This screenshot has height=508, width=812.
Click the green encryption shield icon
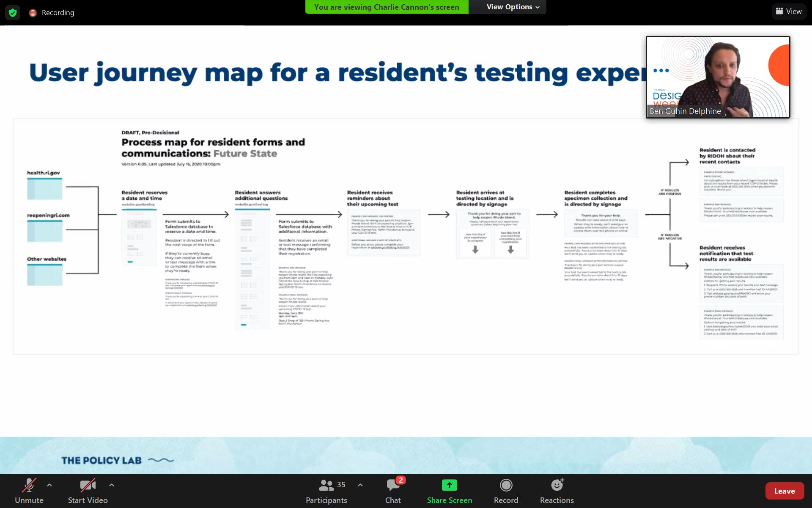point(13,13)
